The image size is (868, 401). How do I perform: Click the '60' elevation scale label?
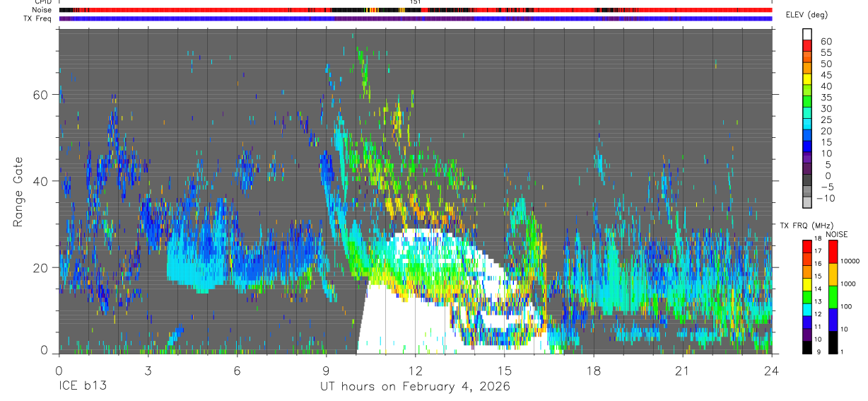pos(826,41)
